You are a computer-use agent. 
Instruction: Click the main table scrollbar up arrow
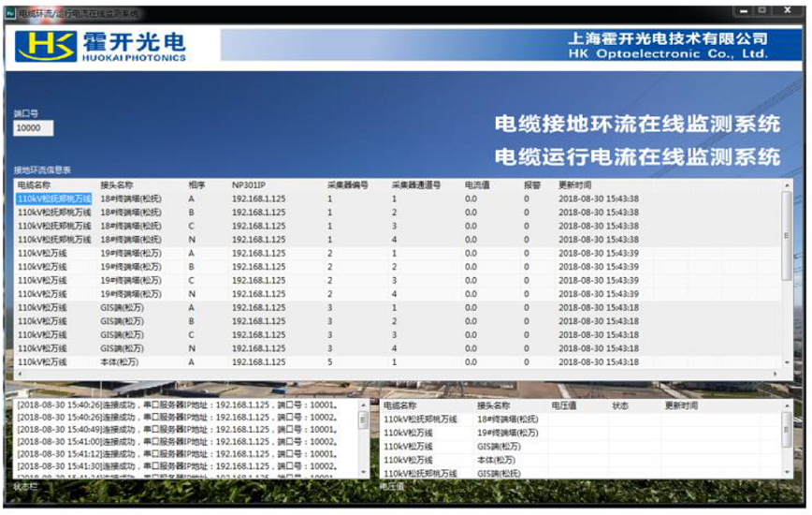pyautogui.click(x=787, y=185)
